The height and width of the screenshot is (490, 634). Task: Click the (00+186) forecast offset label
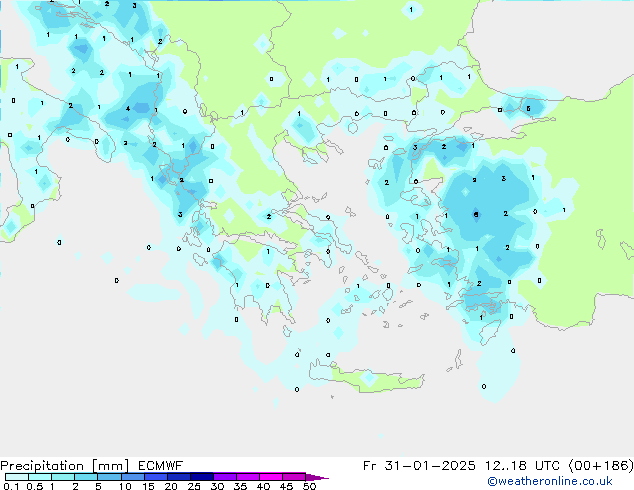(598, 466)
